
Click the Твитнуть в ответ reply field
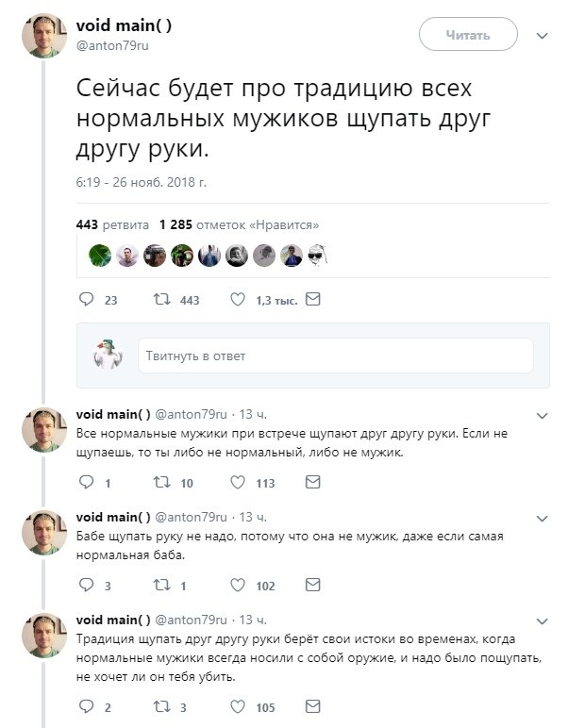point(335,356)
